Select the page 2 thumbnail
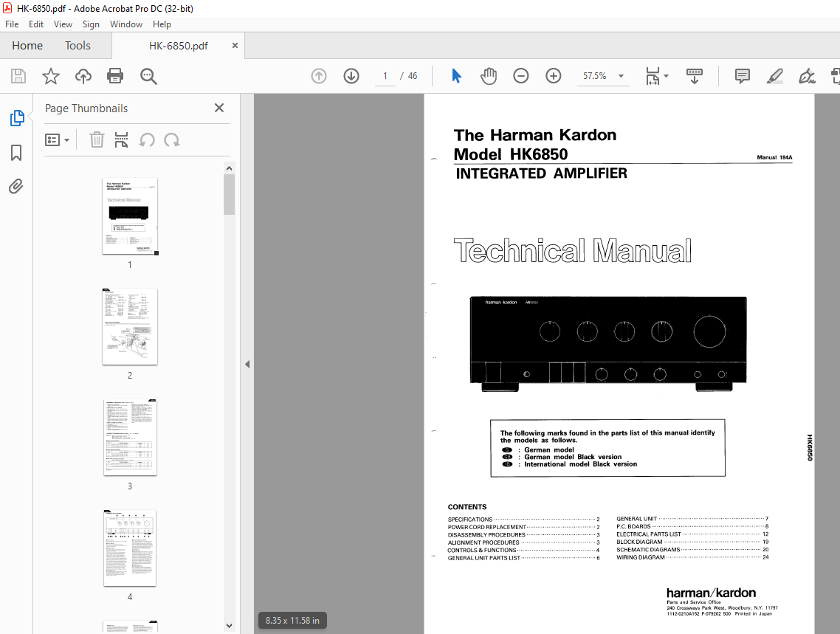 tap(130, 327)
